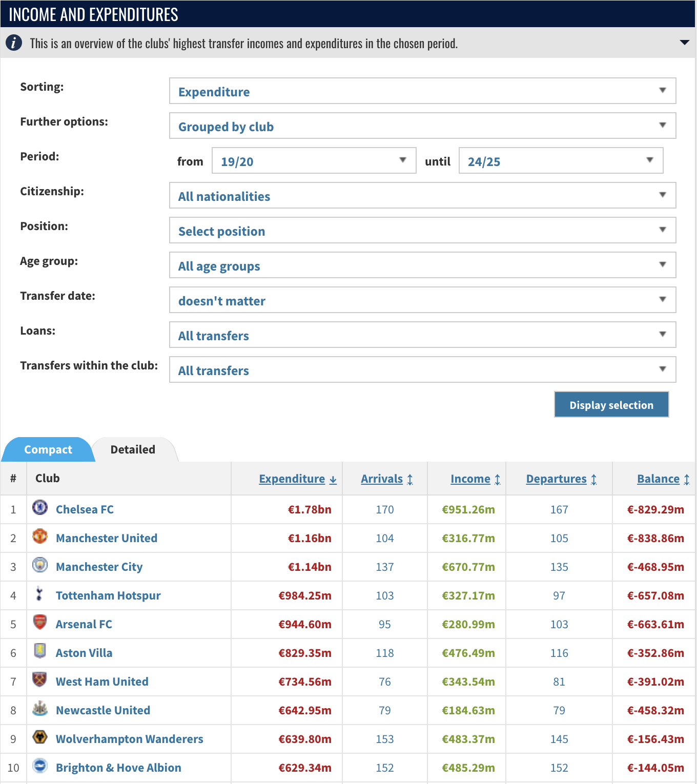The width and height of the screenshot is (697, 784).
Task: Open Wolverhampton Wanderers club link
Action: (130, 739)
